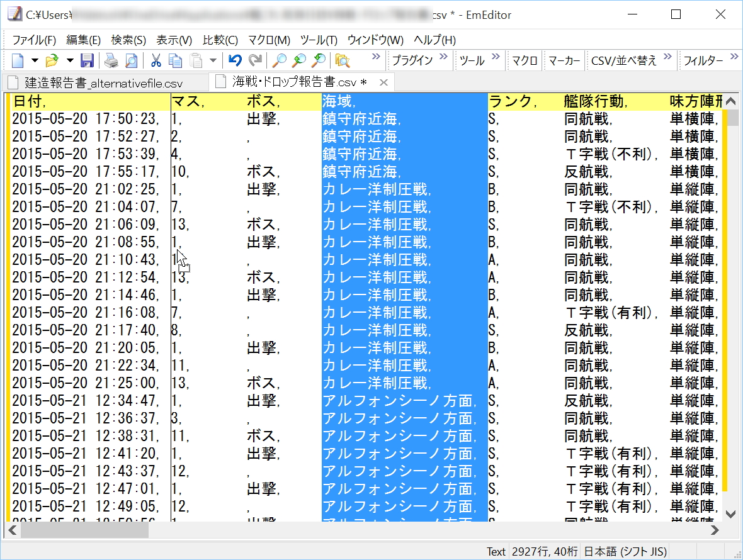Redo the undone change

click(254, 60)
